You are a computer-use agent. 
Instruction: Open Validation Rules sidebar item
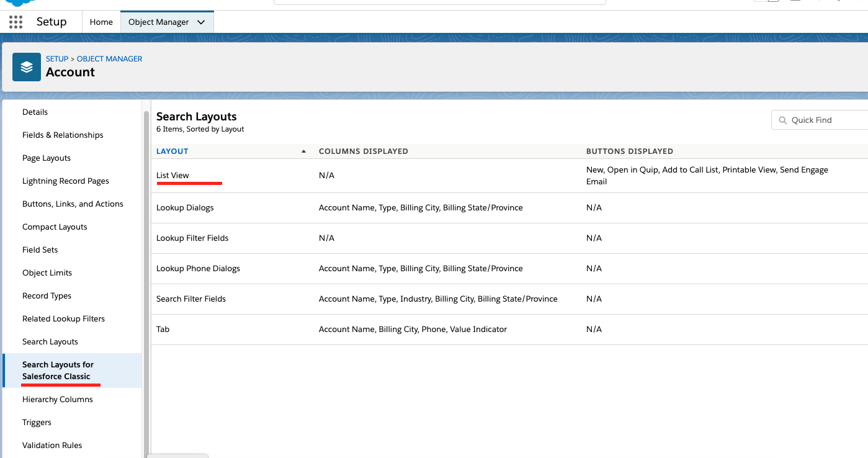[x=52, y=446]
